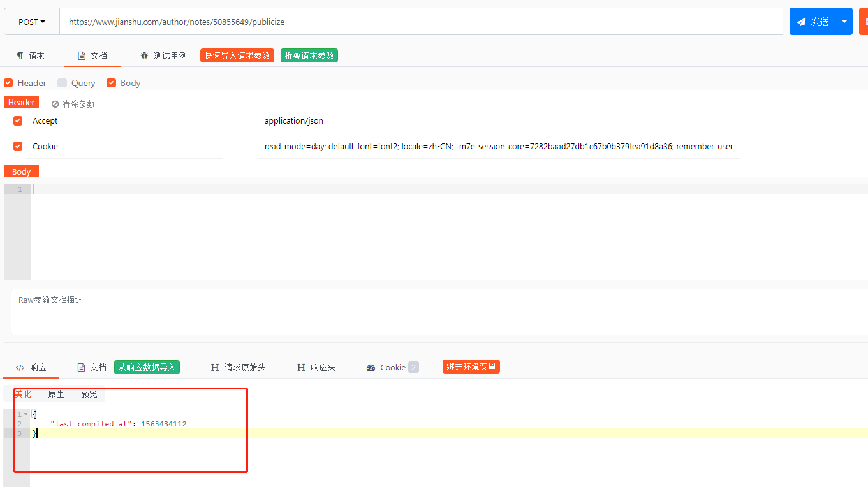Enable the Query checkbox
Viewport: 868px width, 487px height.
pos(62,83)
